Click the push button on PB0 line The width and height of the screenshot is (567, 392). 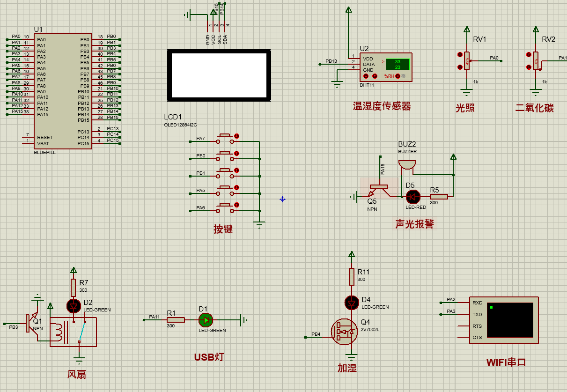point(225,155)
